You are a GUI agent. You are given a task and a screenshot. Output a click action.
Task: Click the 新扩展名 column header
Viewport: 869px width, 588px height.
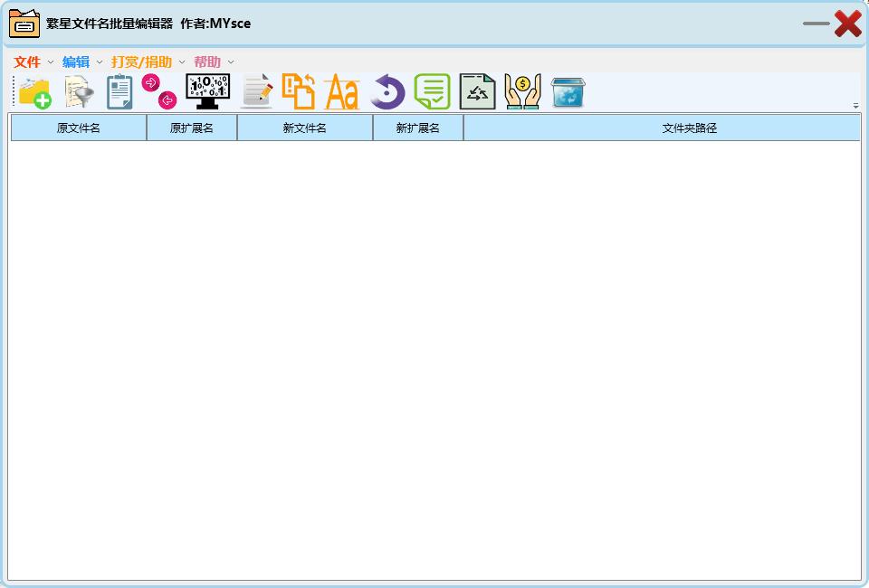coord(418,128)
